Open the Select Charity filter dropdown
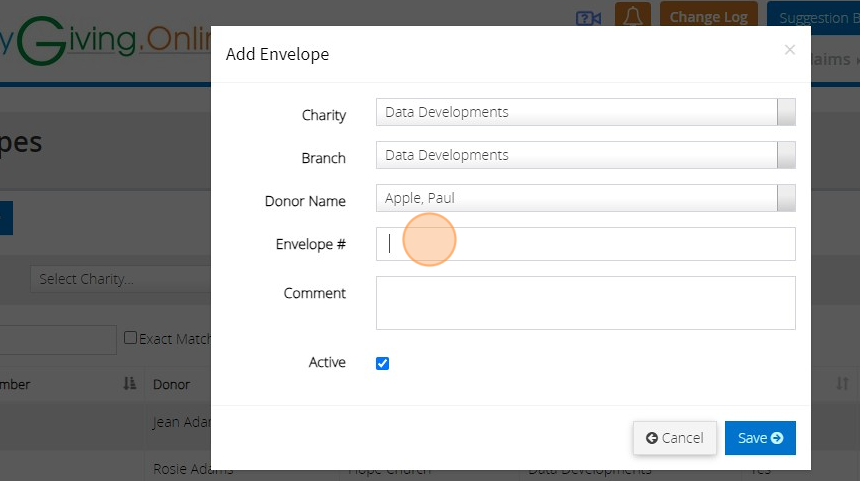Image resolution: width=860 pixels, height=481 pixels. [x=120, y=279]
